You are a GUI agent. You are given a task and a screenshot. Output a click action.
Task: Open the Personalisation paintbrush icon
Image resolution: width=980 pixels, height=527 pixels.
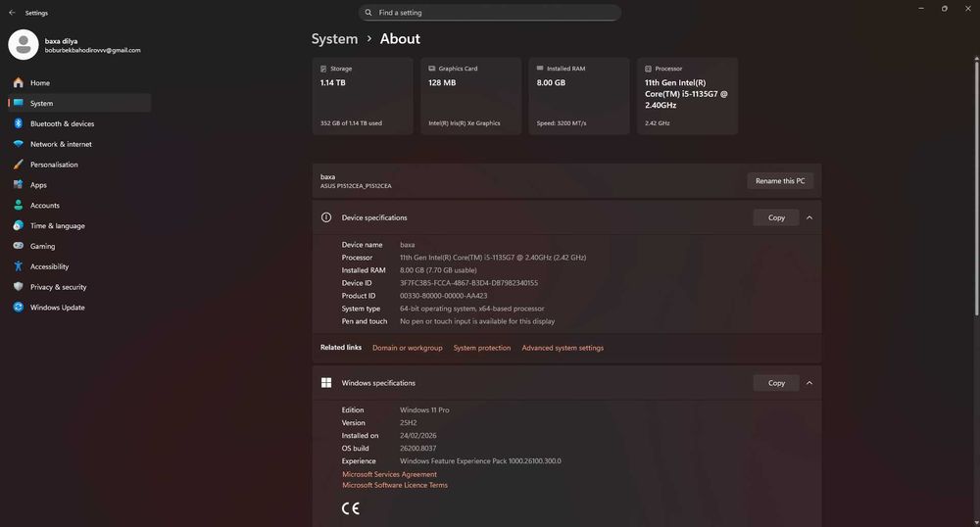click(x=18, y=165)
